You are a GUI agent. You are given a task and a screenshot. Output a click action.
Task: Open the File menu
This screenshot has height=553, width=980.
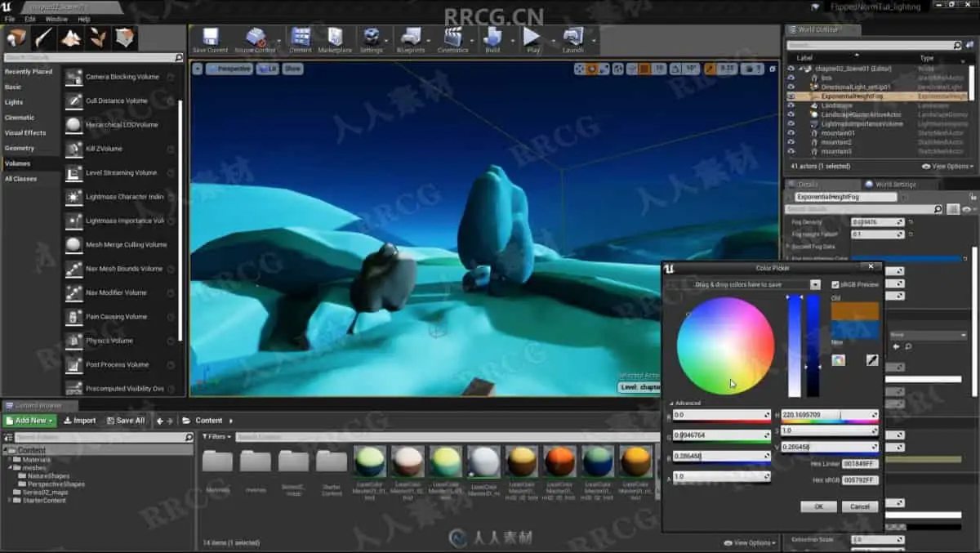pyautogui.click(x=10, y=19)
